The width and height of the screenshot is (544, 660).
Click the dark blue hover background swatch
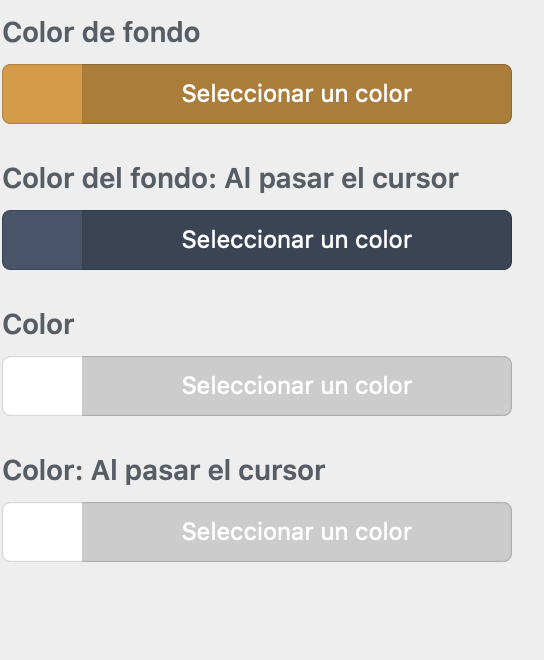(42, 240)
